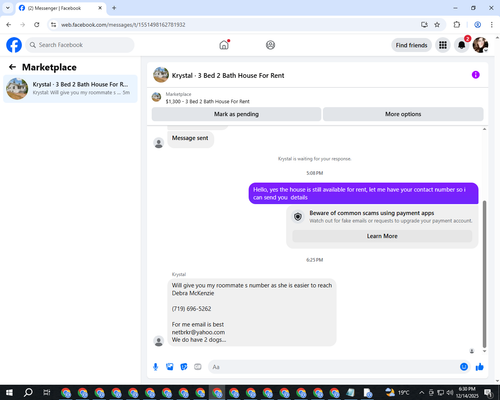Open the Facebook menu grid icon

pos(443,45)
